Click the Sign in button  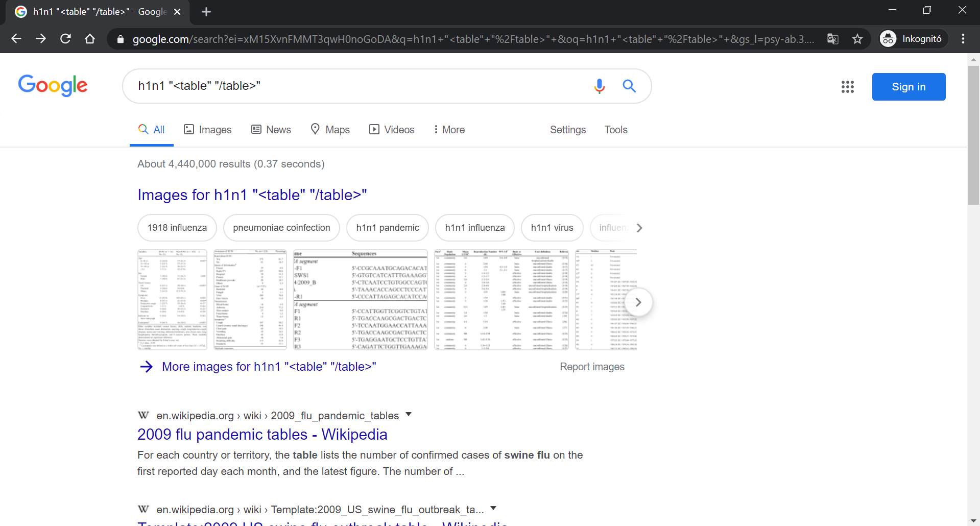click(909, 87)
